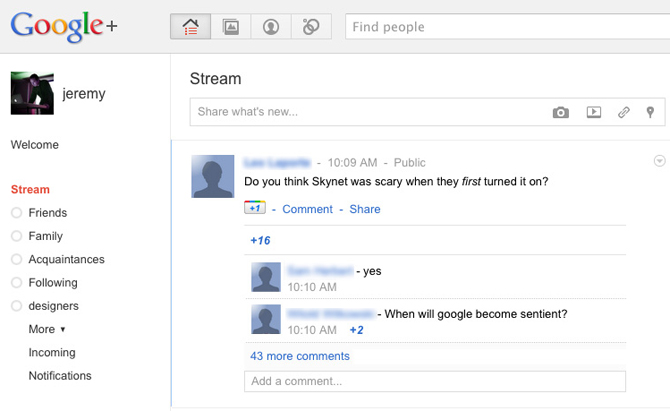Screen dimensions: 670x411
Task: Add a video with play icon
Action: pos(594,112)
